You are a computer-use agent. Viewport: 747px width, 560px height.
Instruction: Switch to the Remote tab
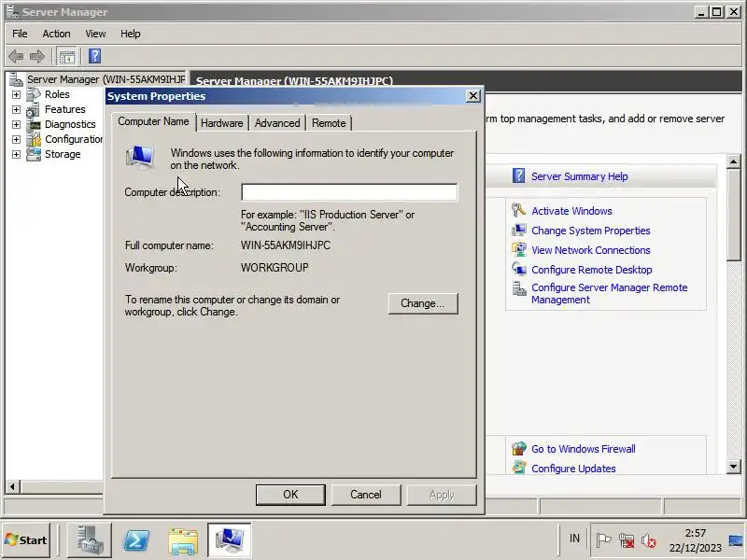point(329,123)
